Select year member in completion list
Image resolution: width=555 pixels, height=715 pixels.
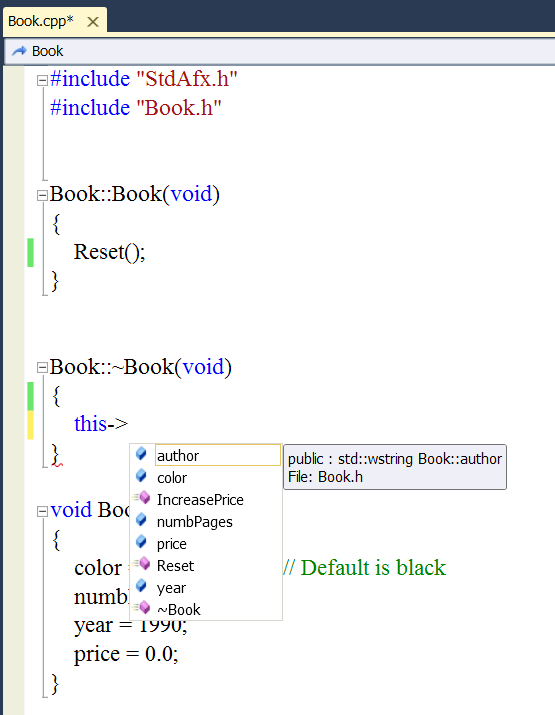click(x=206, y=587)
